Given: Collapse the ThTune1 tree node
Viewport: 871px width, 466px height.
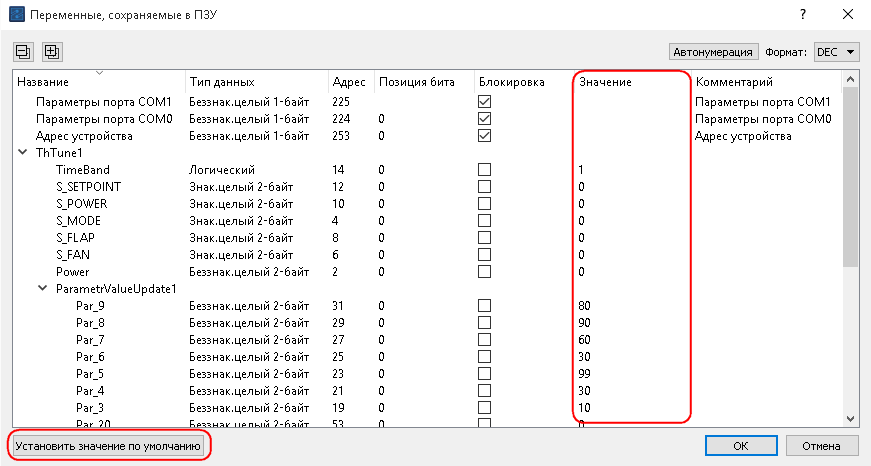Looking at the screenshot, I should tap(22, 153).
